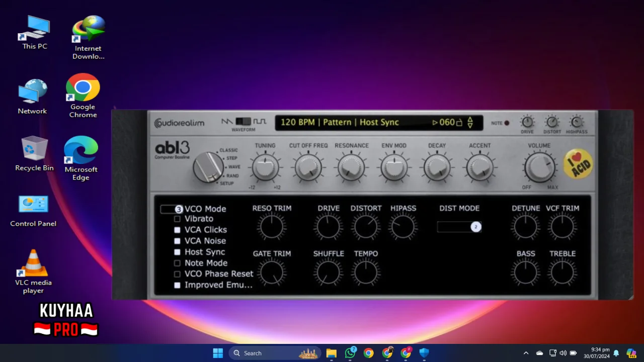Click the ACCENT knob
Image resolution: width=644 pixels, height=362 pixels.
tap(479, 167)
